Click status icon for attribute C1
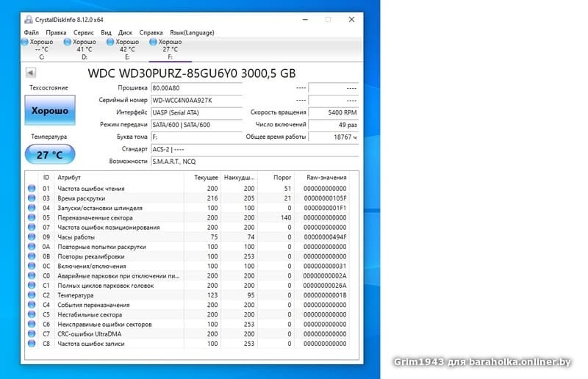Viewport: 588px width, 379px height. click(32, 285)
